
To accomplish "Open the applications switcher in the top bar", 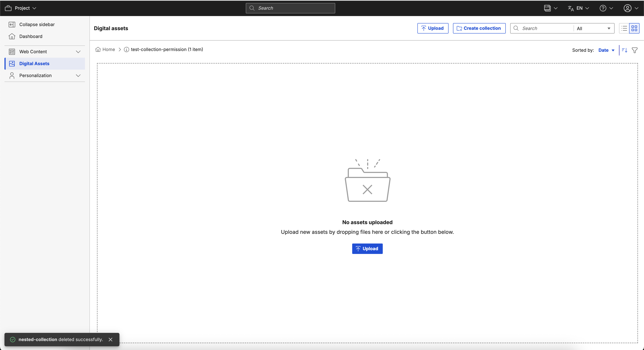I will 548,8.
